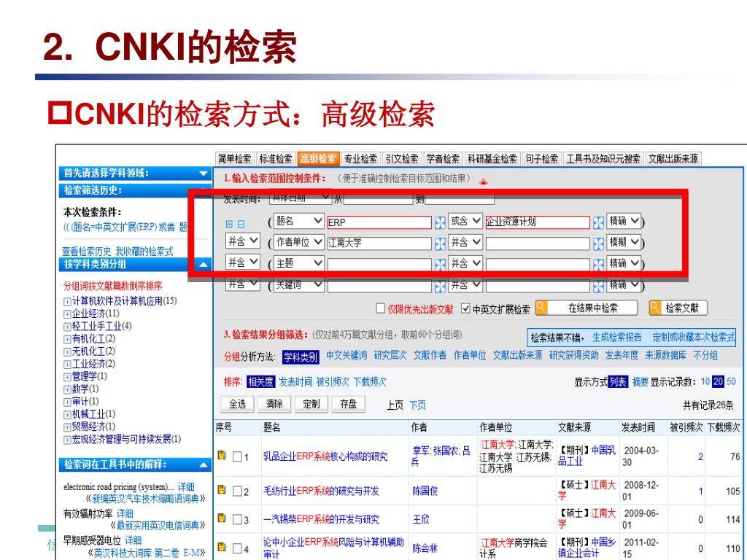Open author 陈国俊 link
The width and height of the screenshot is (747, 560).
tap(425, 491)
